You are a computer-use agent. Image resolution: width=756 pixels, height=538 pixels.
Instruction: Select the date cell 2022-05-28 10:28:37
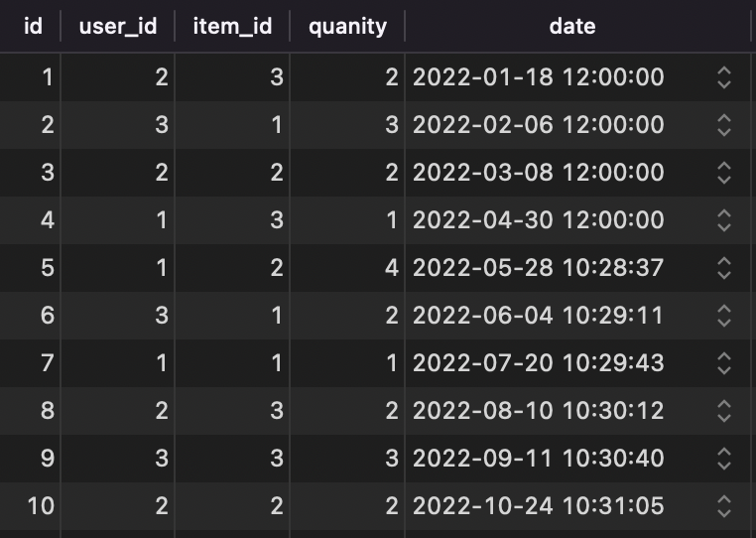[539, 268]
